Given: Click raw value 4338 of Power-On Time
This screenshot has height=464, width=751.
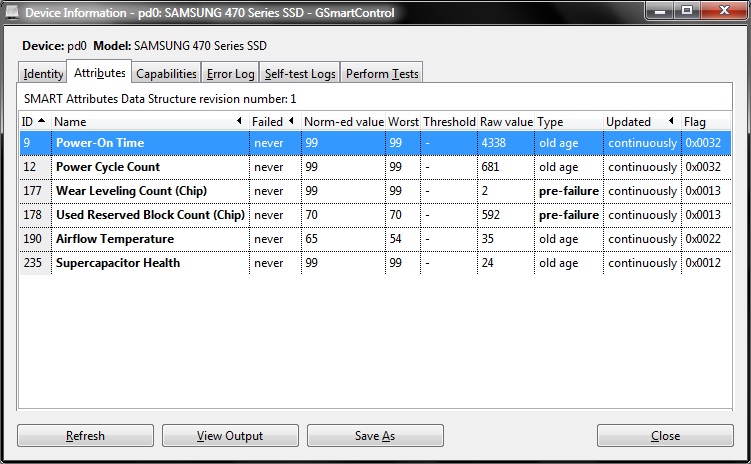Looking at the screenshot, I should click(506, 143).
